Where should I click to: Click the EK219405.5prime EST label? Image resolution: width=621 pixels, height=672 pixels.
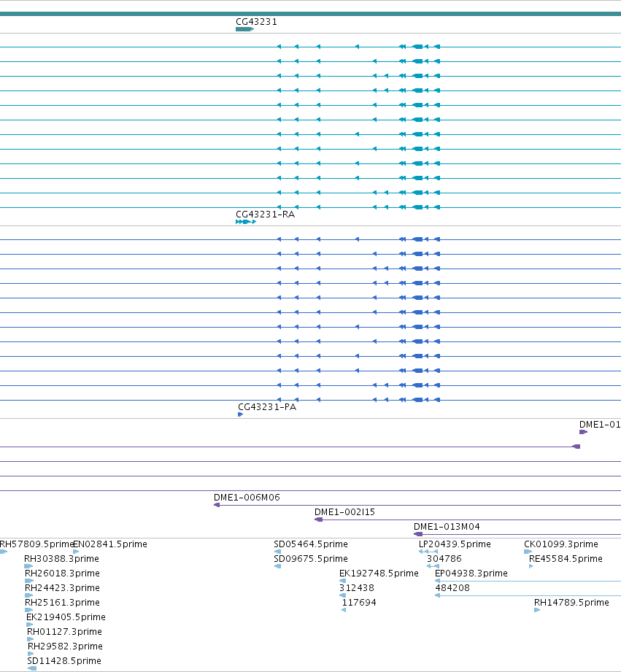coord(66,617)
